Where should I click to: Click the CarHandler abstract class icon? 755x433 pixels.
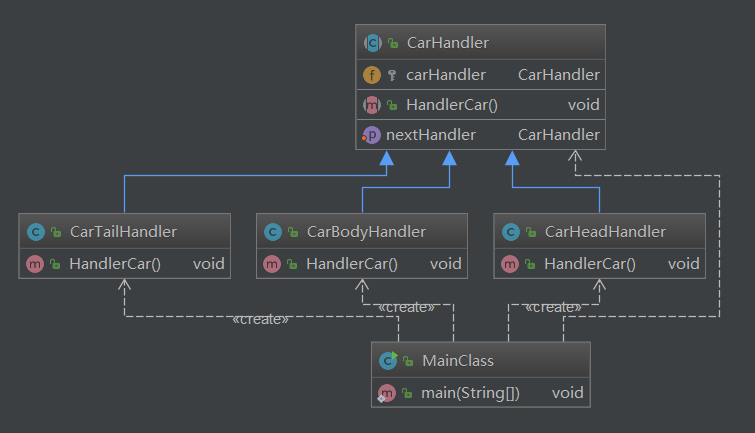click(x=372, y=43)
